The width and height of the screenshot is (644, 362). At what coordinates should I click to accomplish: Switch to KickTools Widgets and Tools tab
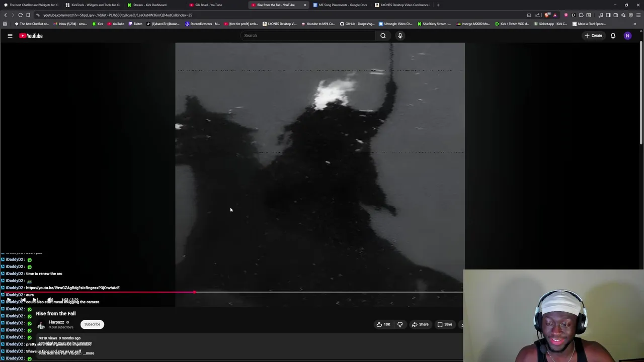[93, 5]
